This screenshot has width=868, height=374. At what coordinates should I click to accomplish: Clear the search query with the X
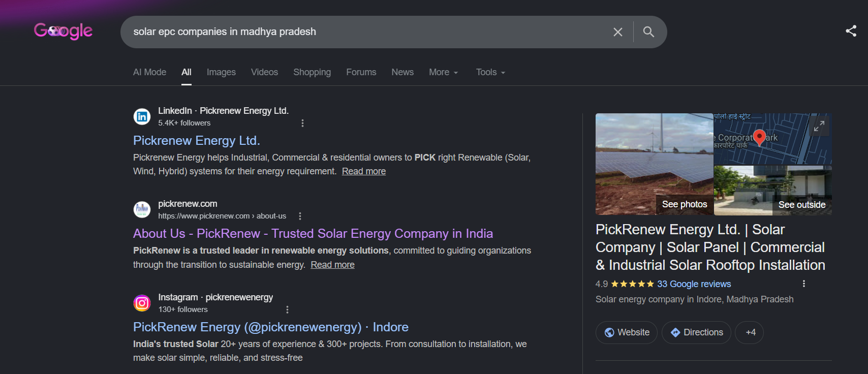[618, 32]
